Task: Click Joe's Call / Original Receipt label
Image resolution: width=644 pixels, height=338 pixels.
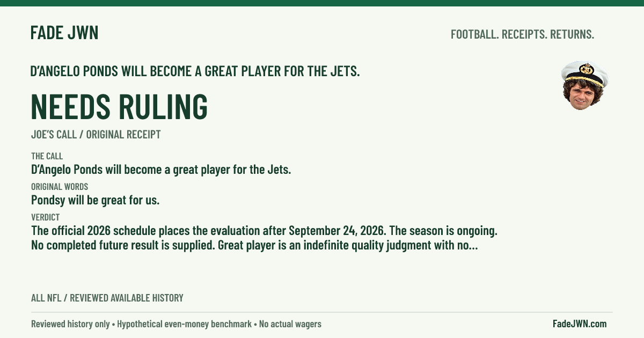Action: [x=96, y=135]
